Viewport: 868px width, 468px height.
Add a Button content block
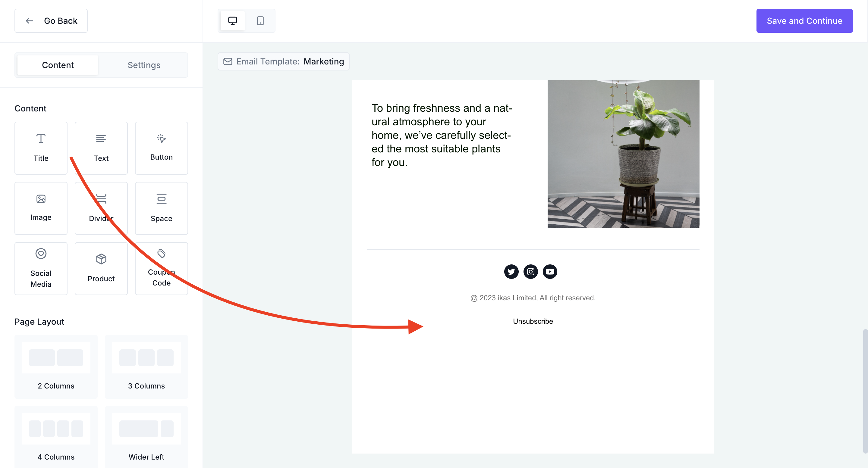click(162, 148)
